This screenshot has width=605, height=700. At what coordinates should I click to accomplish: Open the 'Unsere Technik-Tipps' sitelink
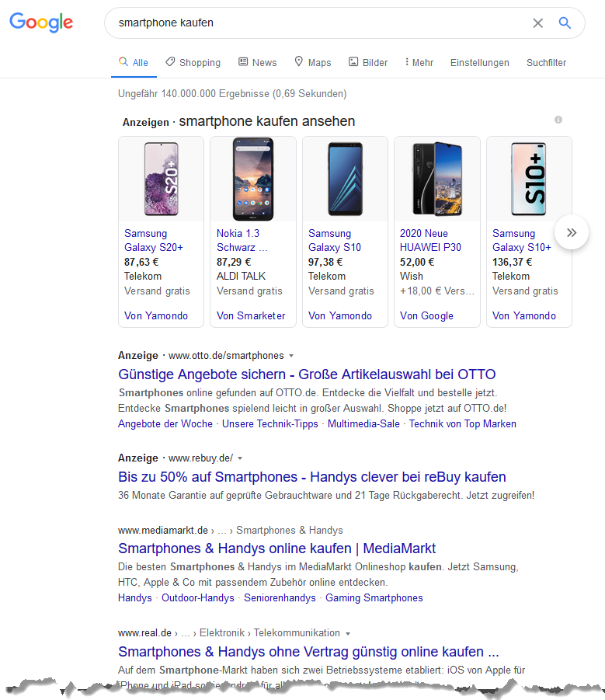click(x=270, y=423)
